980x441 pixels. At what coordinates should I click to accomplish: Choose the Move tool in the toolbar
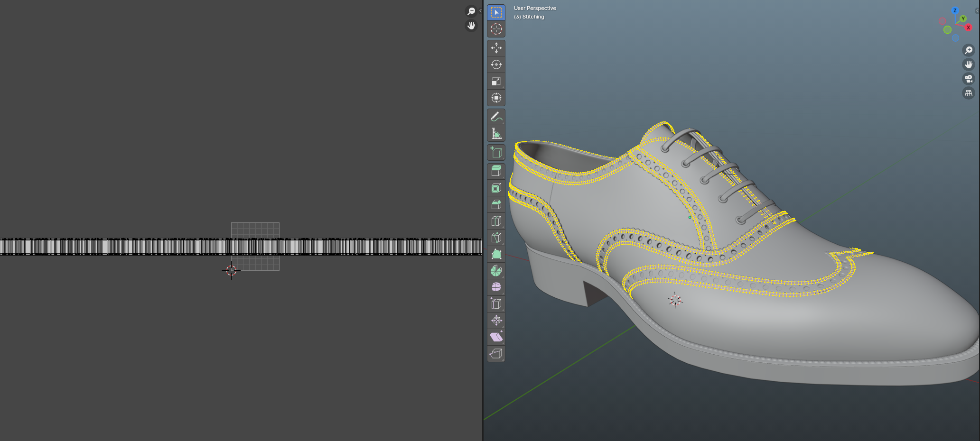point(496,48)
